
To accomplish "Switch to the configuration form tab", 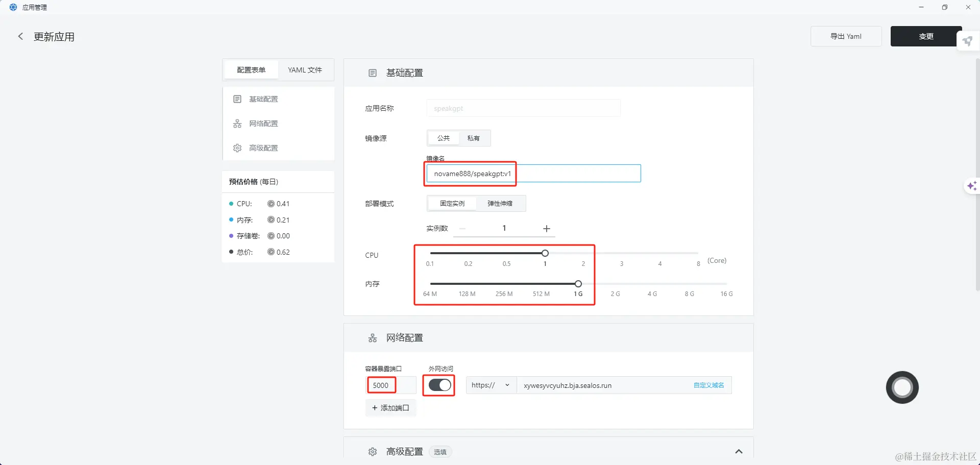I will click(x=251, y=70).
